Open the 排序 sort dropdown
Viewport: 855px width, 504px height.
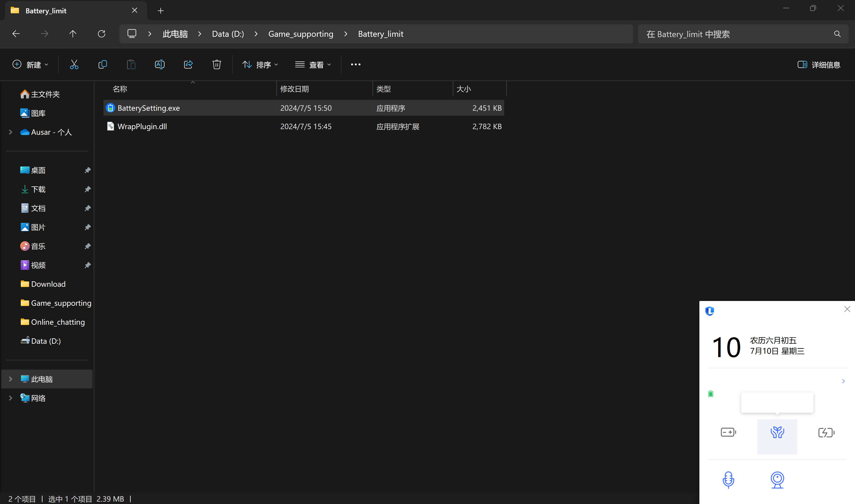coord(260,64)
